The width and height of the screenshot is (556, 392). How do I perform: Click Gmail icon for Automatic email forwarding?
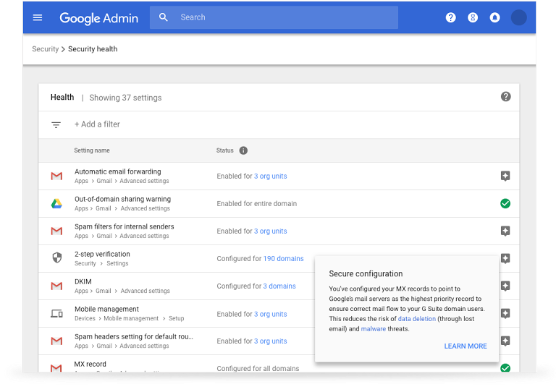pos(56,176)
